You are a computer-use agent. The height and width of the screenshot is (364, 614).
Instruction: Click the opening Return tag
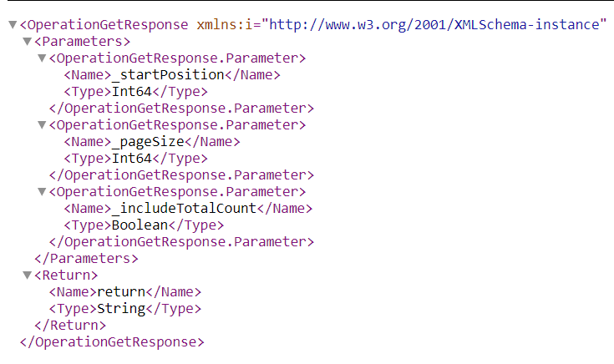[66, 276]
